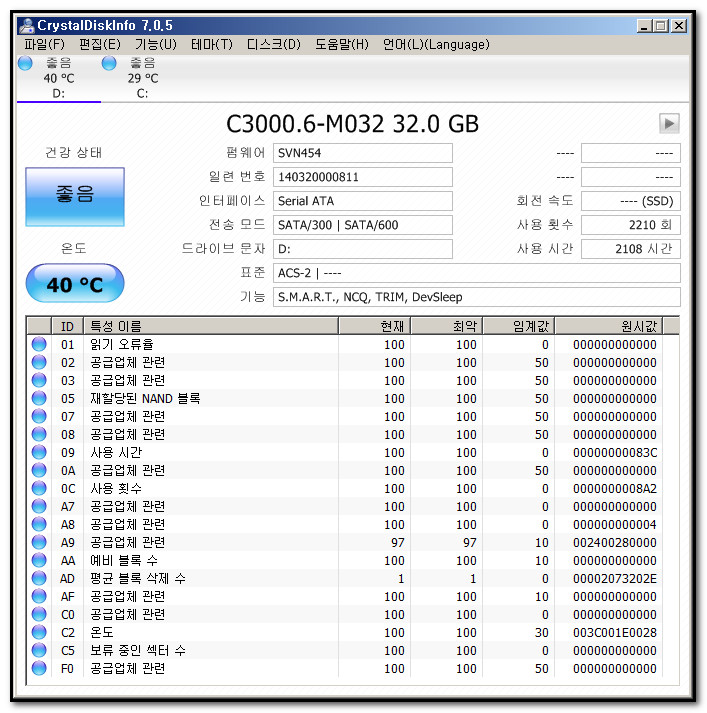Click the CrystalDiskInfo title bar app icon

[x=27, y=25]
